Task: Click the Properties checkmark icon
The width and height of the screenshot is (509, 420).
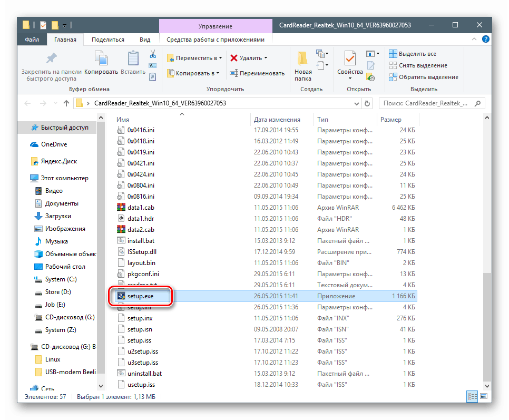Action: pyautogui.click(x=350, y=58)
